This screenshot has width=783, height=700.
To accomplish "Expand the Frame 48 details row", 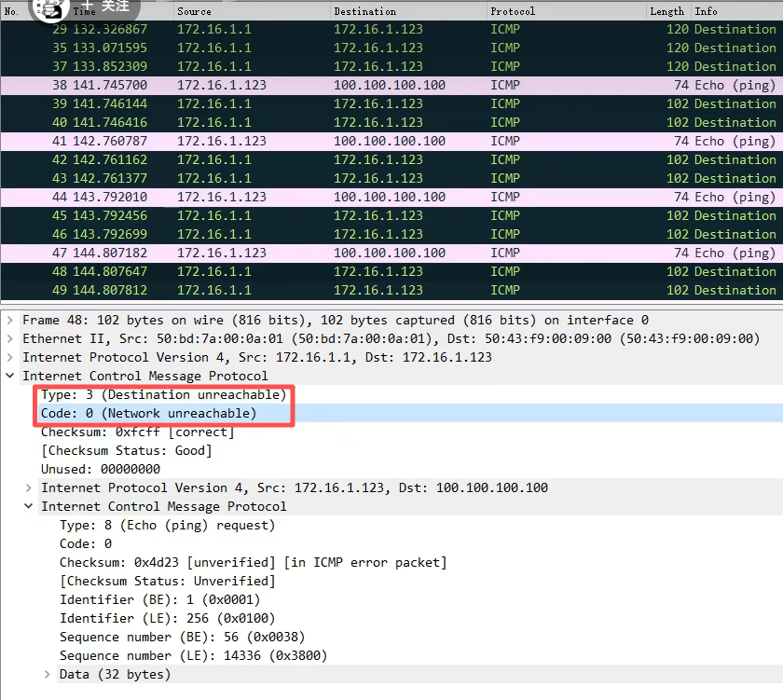I will 10,320.
